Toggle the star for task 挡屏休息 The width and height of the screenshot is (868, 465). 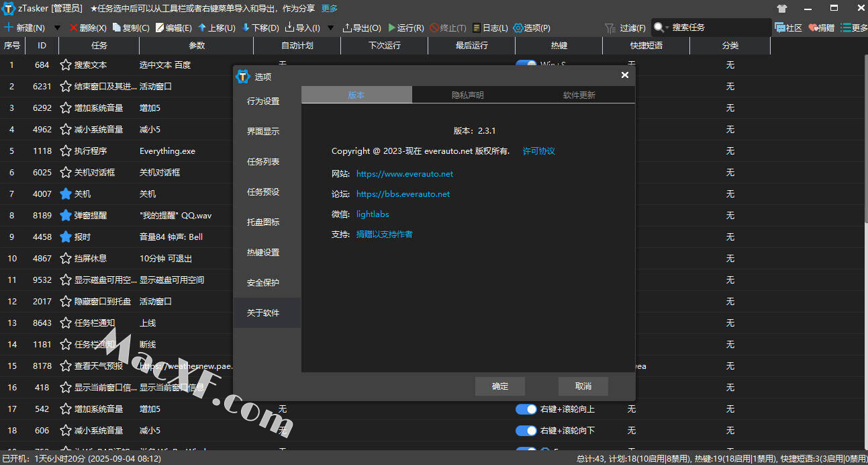click(x=66, y=259)
